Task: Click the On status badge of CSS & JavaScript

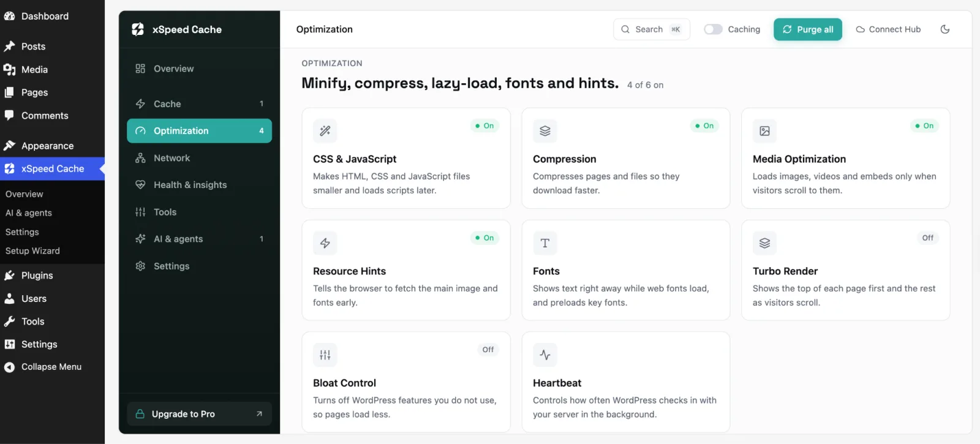Action: [x=484, y=126]
